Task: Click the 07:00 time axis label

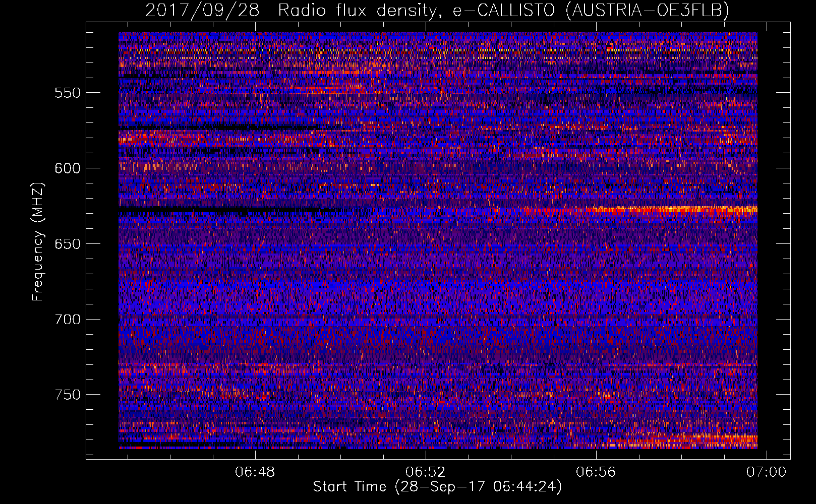Action: (767, 472)
